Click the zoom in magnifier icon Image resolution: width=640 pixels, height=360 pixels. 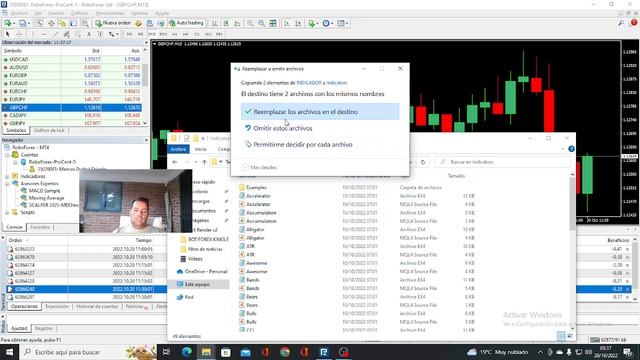coord(250,23)
